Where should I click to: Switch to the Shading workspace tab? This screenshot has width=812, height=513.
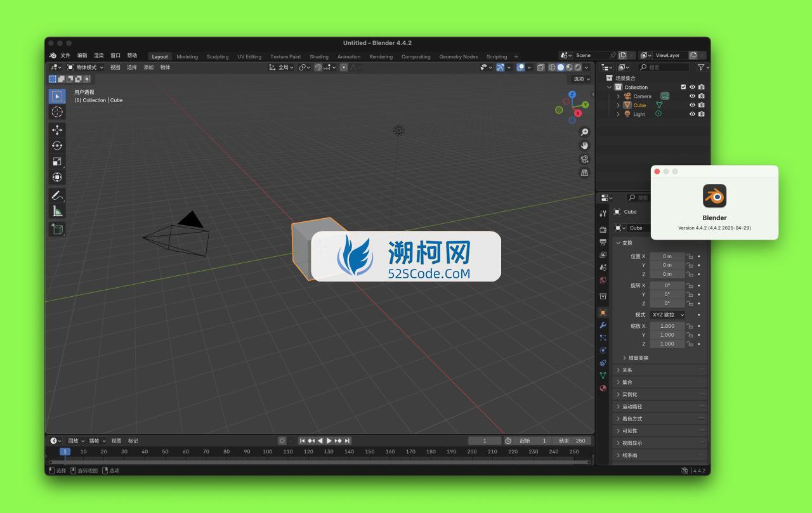319,56
